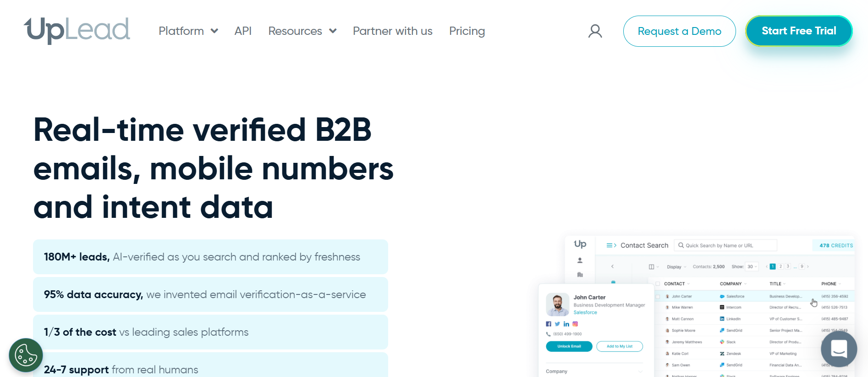Click the user account icon in header
This screenshot has height=377, width=868.
point(595,31)
